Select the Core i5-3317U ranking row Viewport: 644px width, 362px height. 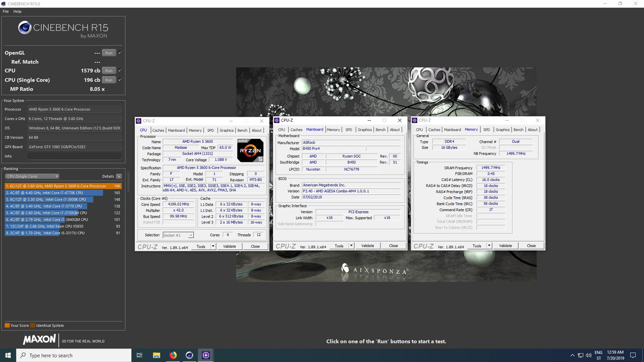(x=63, y=233)
